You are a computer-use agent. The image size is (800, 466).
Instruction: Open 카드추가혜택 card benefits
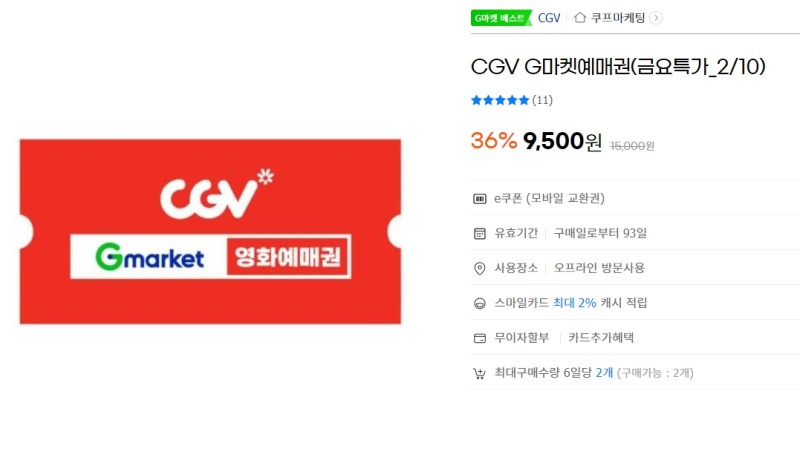click(x=601, y=337)
